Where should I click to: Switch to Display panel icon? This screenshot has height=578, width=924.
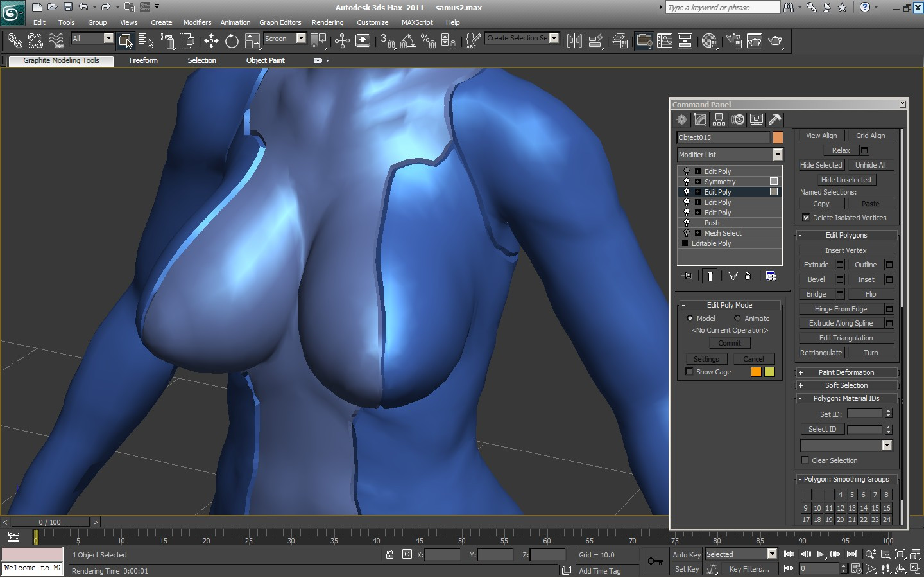757,119
